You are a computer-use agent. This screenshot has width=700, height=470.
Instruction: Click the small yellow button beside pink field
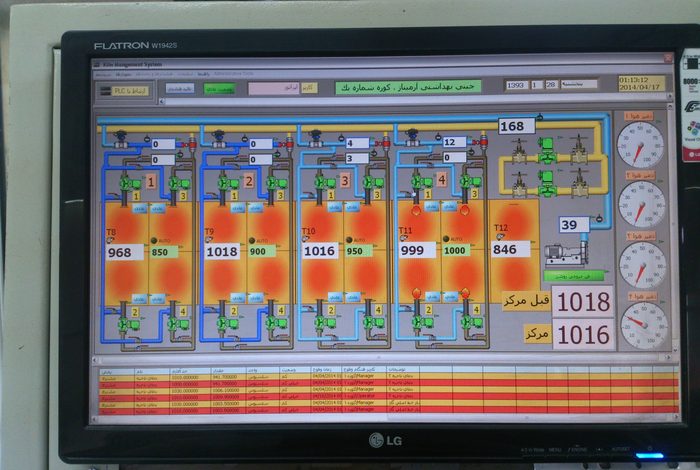coord(309,87)
